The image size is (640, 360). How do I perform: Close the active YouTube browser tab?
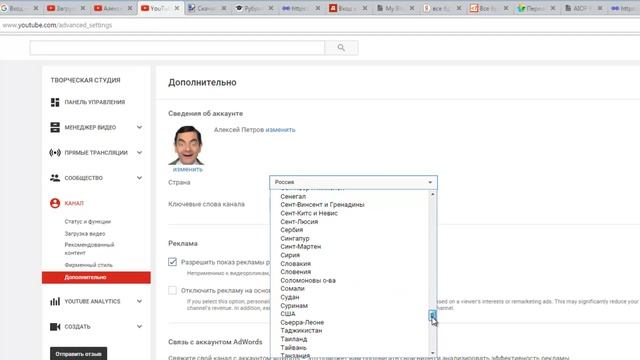(x=177, y=8)
